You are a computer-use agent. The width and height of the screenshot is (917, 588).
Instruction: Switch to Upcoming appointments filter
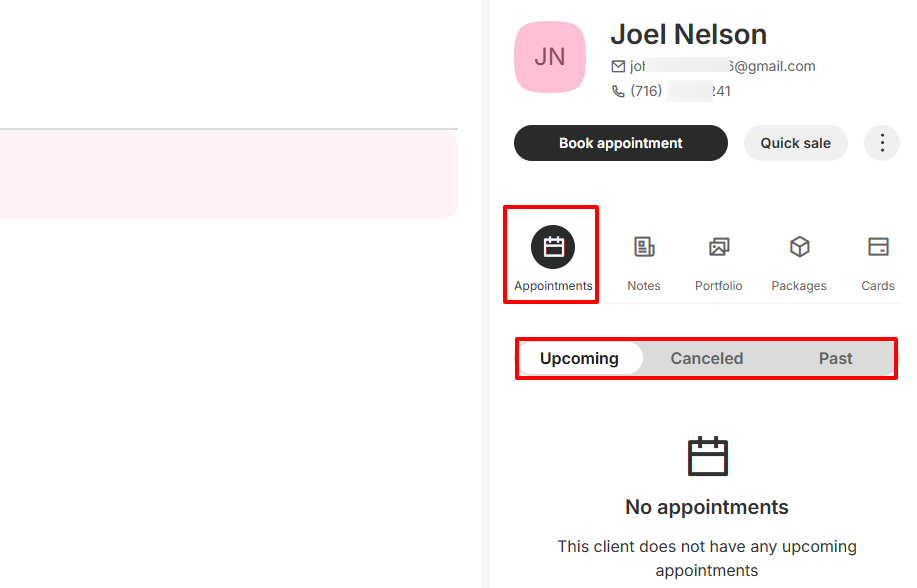coord(579,358)
